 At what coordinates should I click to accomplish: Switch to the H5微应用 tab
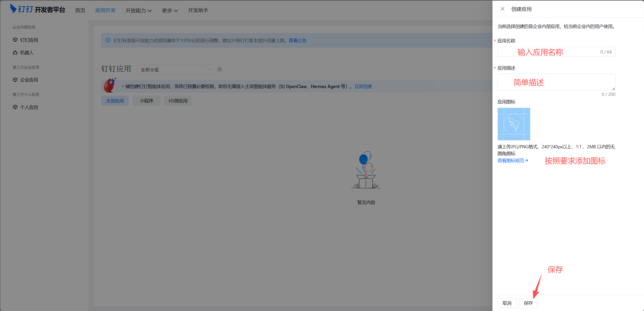click(178, 101)
